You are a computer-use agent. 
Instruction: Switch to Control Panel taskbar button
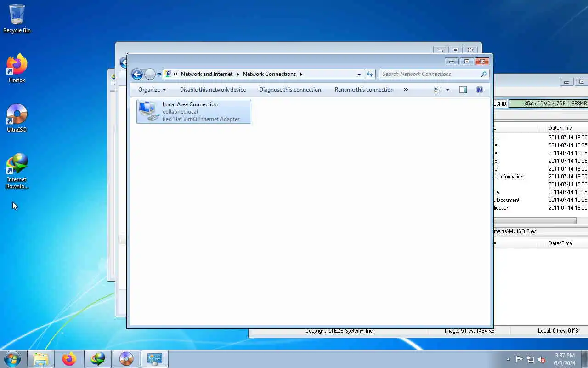point(155,359)
